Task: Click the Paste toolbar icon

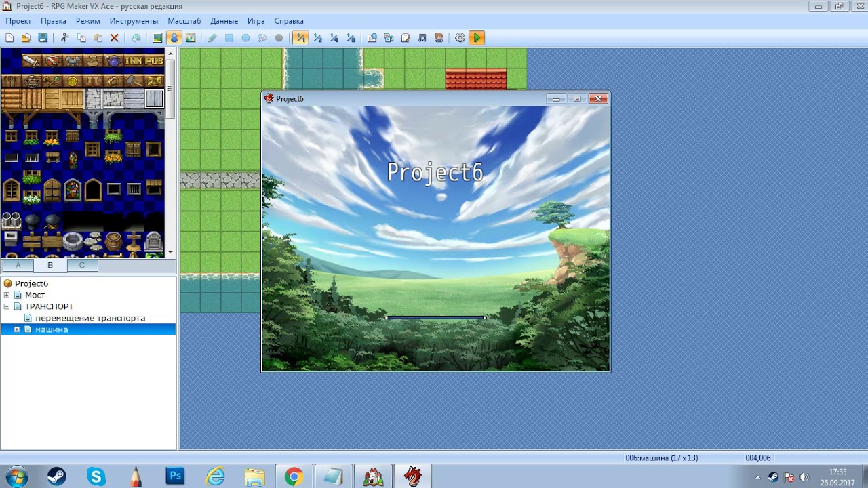Action: (x=98, y=38)
